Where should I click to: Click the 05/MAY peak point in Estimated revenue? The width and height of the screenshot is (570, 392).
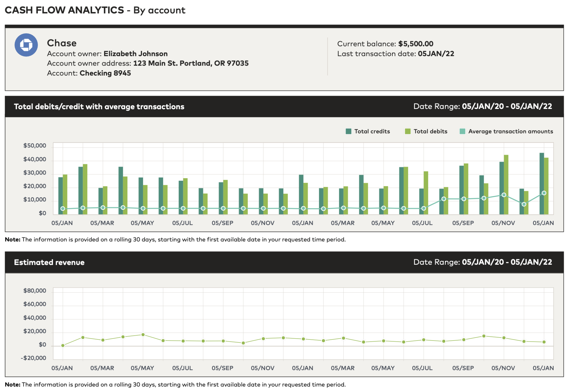pyautogui.click(x=143, y=334)
